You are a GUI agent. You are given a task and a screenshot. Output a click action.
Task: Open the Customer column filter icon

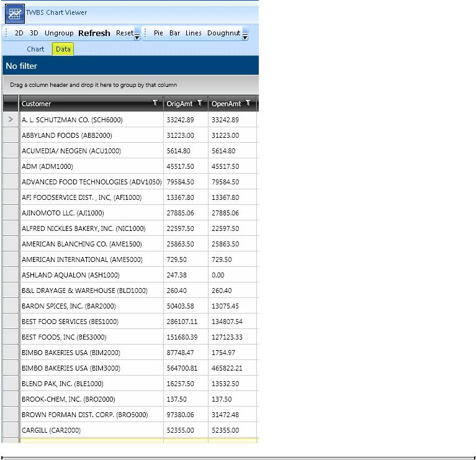155,103
